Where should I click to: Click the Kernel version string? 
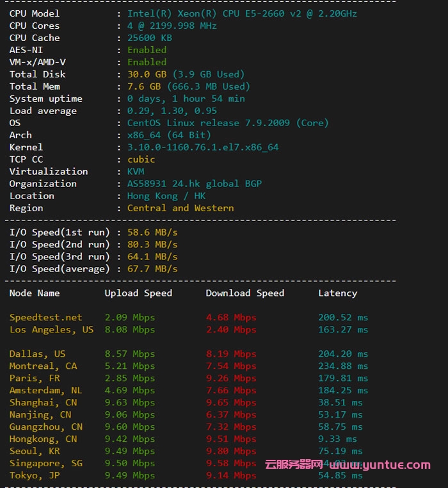point(203,147)
